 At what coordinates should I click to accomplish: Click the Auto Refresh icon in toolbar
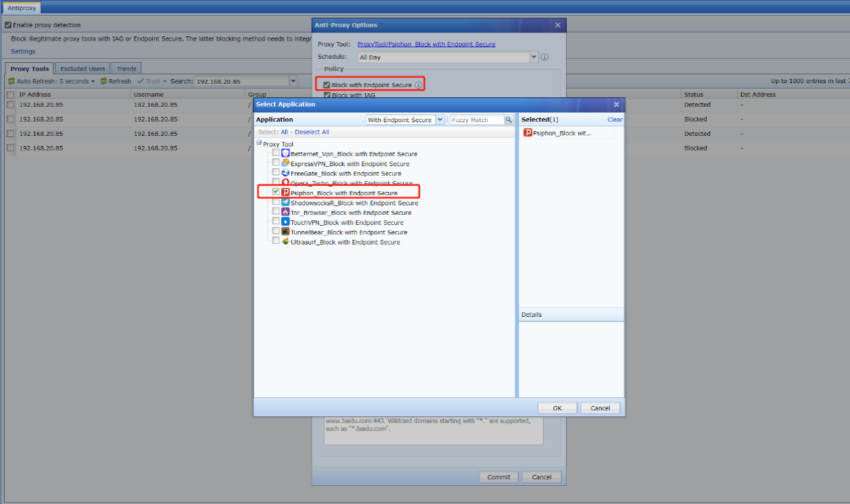11,81
